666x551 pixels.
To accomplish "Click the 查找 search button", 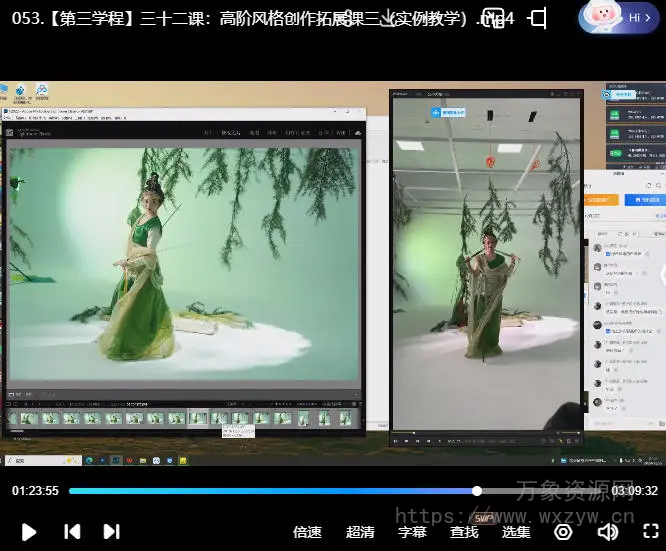I will (x=464, y=532).
